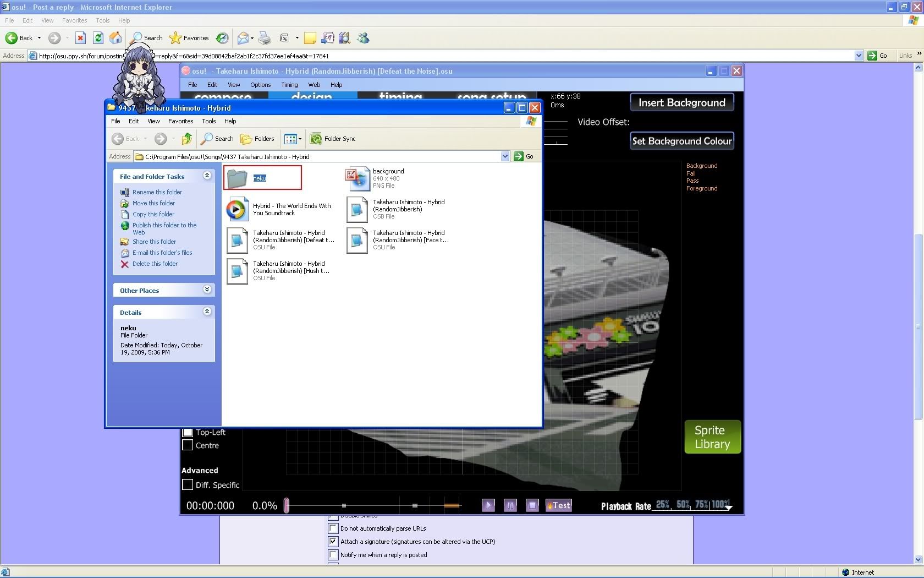The width and height of the screenshot is (924, 578).
Task: Click the IE Back arrow icon
Action: 11,38
